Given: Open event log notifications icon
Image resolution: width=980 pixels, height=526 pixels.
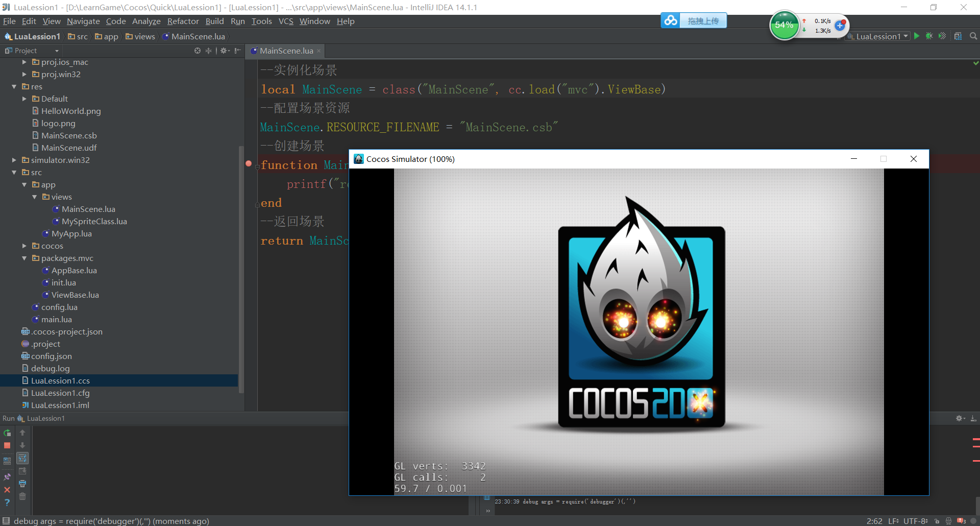Looking at the screenshot, I should 962,521.
